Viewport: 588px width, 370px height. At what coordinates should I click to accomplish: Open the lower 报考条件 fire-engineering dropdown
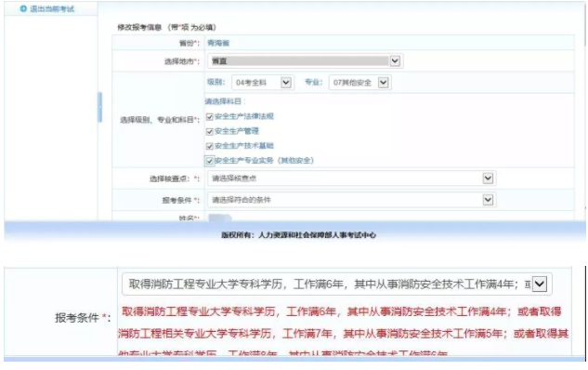point(337,284)
